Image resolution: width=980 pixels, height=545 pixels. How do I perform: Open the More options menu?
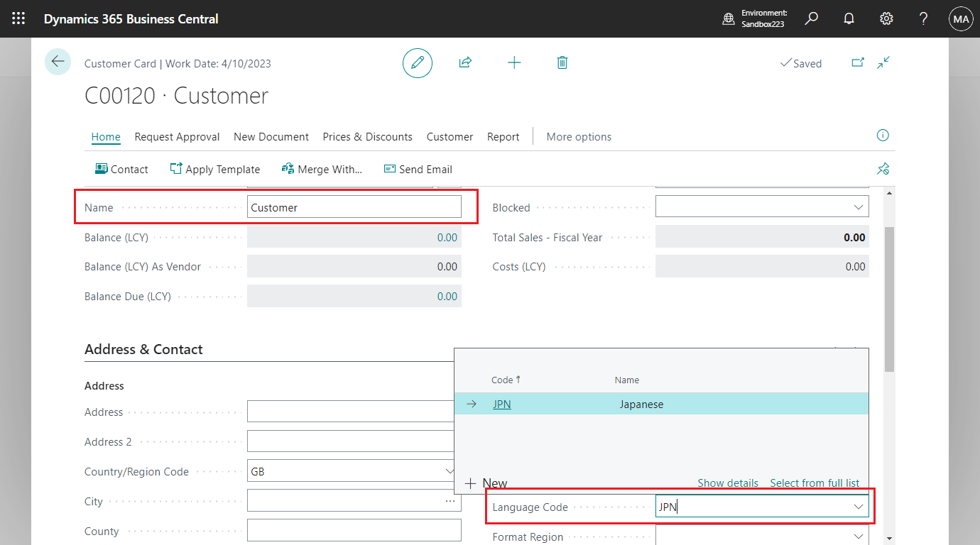pyautogui.click(x=579, y=136)
